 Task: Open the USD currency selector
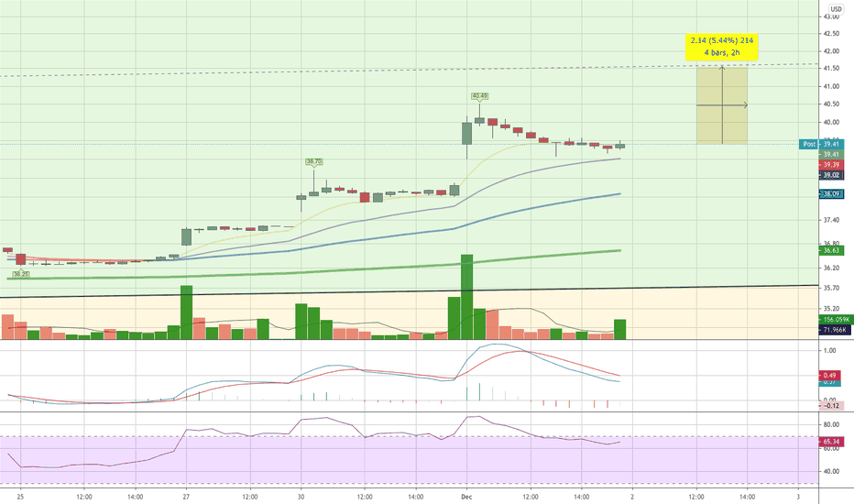[836, 9]
